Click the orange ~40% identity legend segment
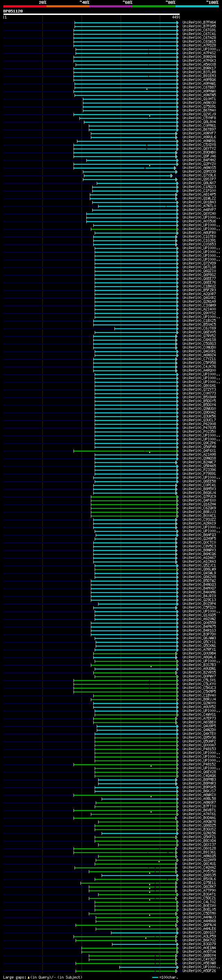 pyautogui.click(x=68, y=6)
